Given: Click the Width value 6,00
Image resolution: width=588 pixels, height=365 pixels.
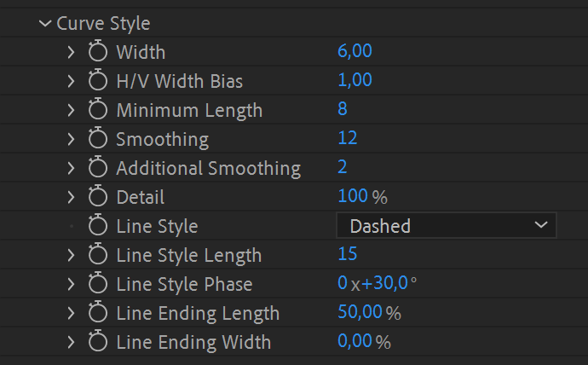Looking at the screenshot, I should tap(355, 51).
